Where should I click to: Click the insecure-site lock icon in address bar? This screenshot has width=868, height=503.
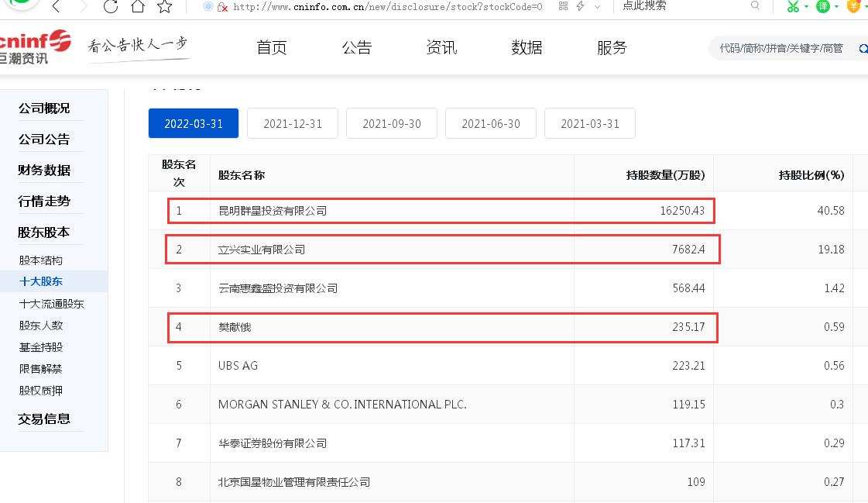pos(222,7)
